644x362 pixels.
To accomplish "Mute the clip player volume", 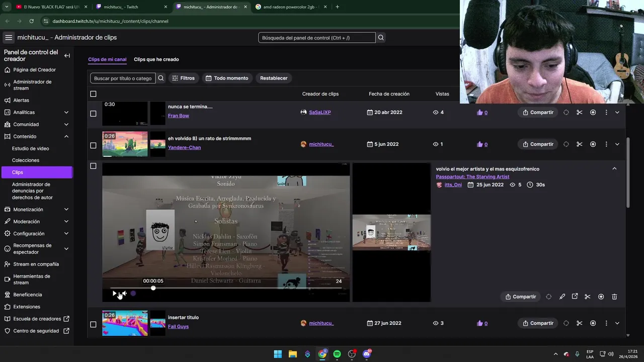I will click(124, 293).
